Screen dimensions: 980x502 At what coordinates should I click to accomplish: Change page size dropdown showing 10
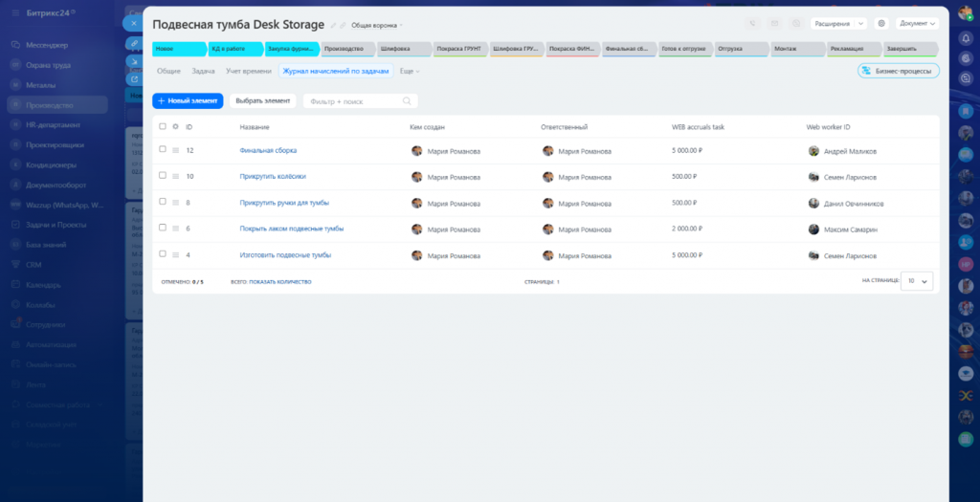click(x=917, y=281)
